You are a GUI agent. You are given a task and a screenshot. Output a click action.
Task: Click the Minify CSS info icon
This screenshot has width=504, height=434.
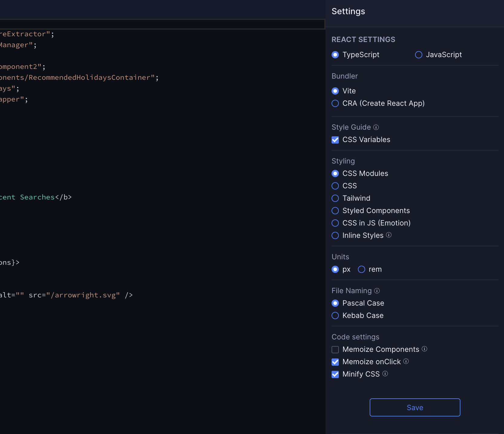pos(385,374)
